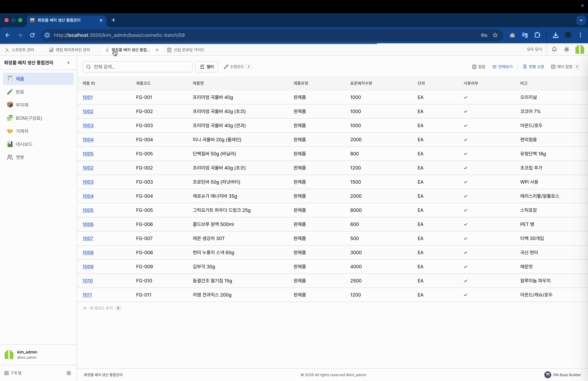Open the 원료 sidebar item
Screen dimensions: 588x381
tap(20, 92)
